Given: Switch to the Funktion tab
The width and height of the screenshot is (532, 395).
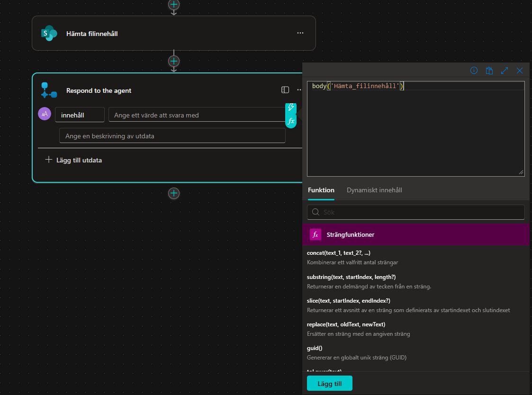Looking at the screenshot, I should coord(321,190).
